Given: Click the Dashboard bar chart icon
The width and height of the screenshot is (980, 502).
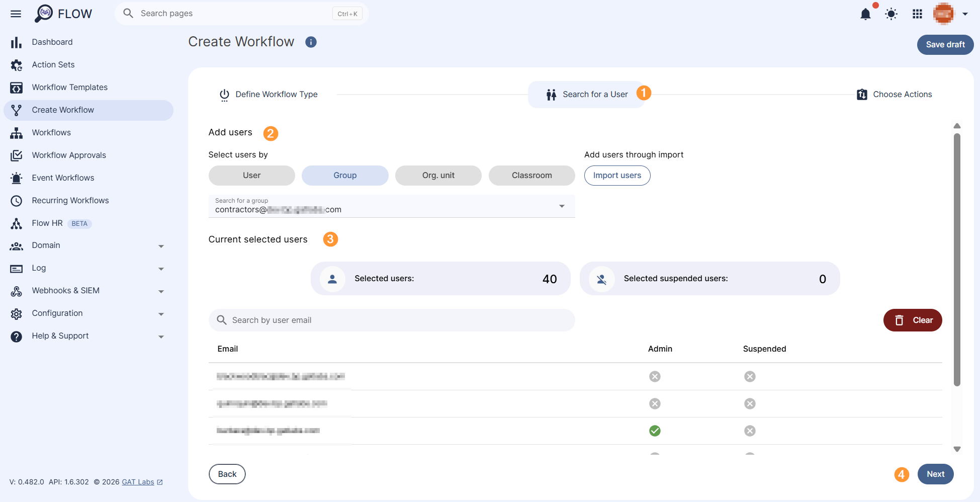Looking at the screenshot, I should point(16,42).
